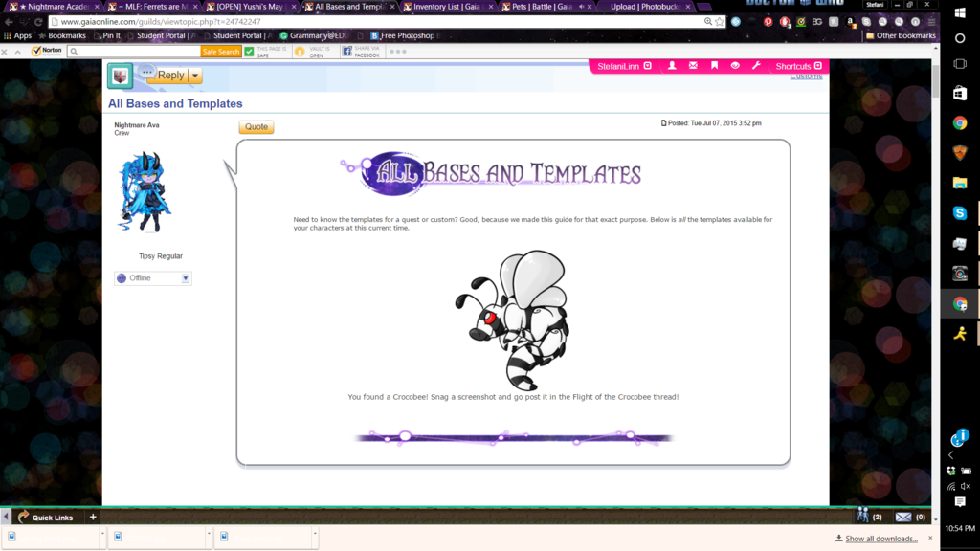Click the Norton search input field

tap(134, 52)
